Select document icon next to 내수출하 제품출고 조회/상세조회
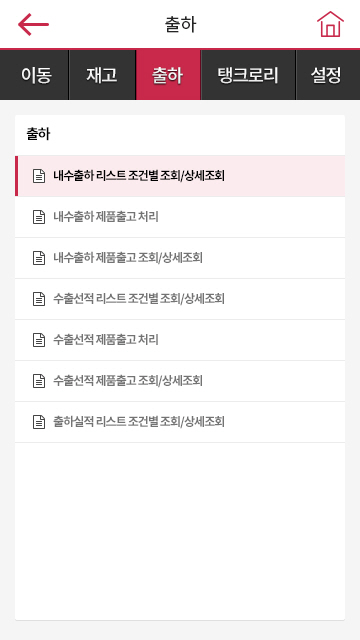This screenshot has width=360, height=640. [x=39, y=258]
